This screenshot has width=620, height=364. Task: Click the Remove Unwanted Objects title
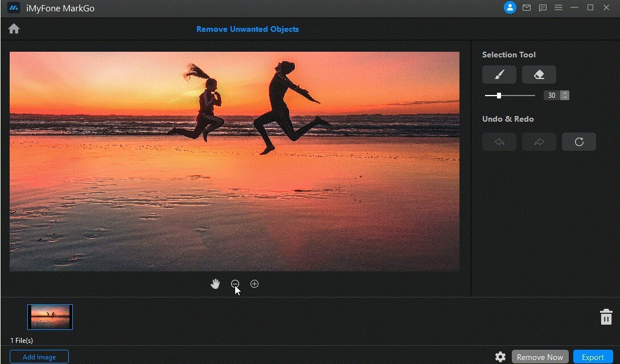(248, 29)
